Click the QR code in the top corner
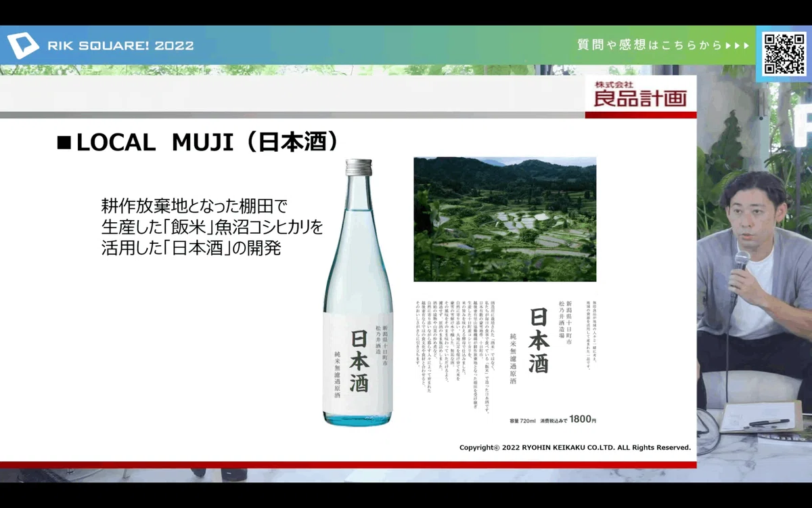Screen dimensions: 812x508 point(784,53)
